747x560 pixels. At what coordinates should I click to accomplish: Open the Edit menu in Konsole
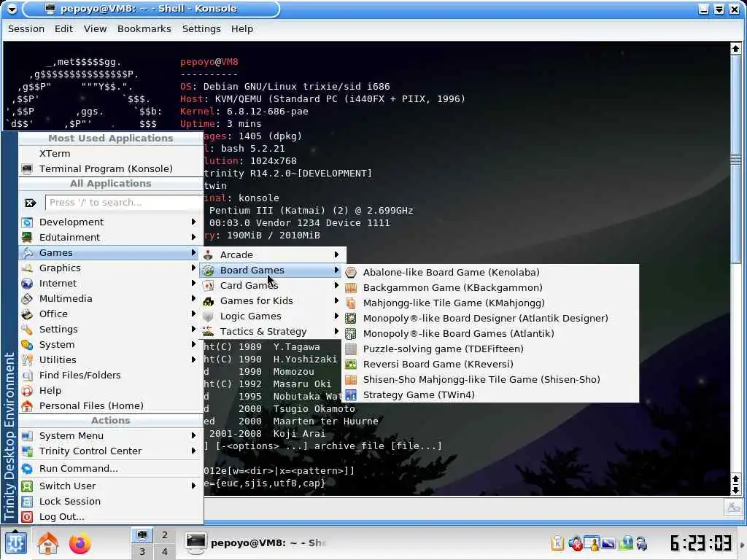pyautogui.click(x=64, y=29)
